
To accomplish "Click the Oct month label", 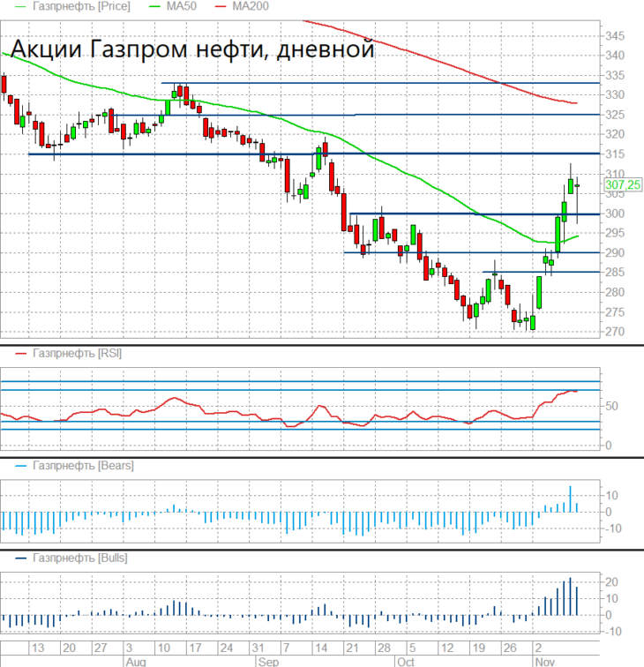I will click(406, 662).
